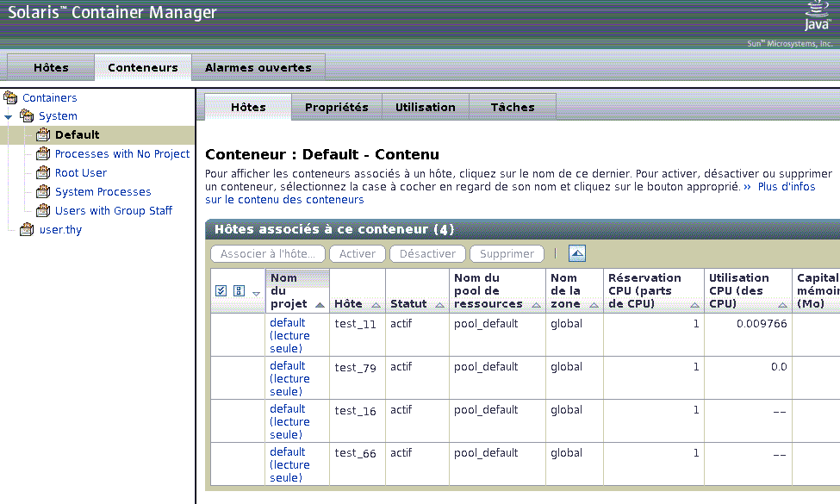Screen dimensions: 840x504
Task: Click actif status in test_16 row
Action: click(401, 410)
